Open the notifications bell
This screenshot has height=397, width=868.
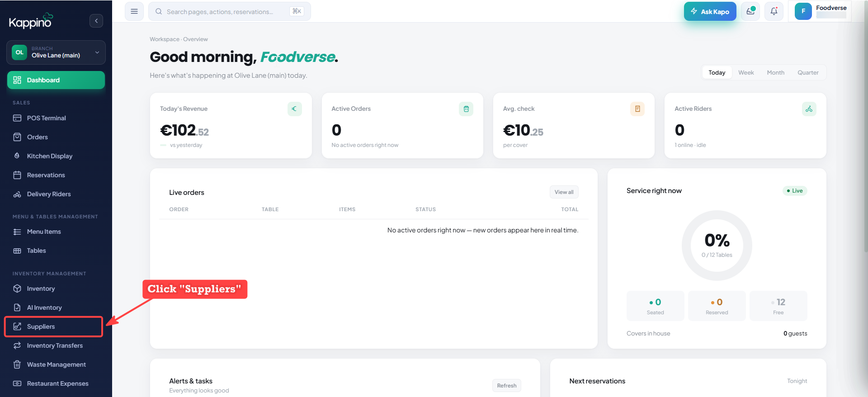point(774,11)
